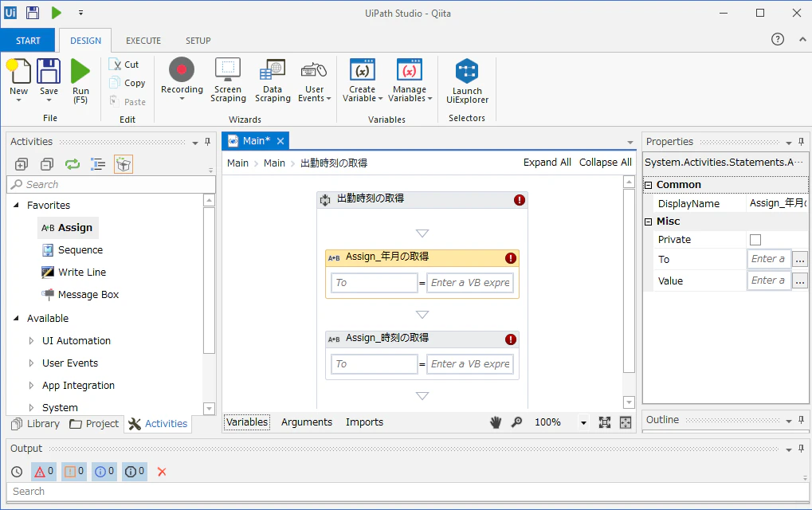Launch UiExplorer
This screenshot has width=812, height=510.
(x=467, y=80)
